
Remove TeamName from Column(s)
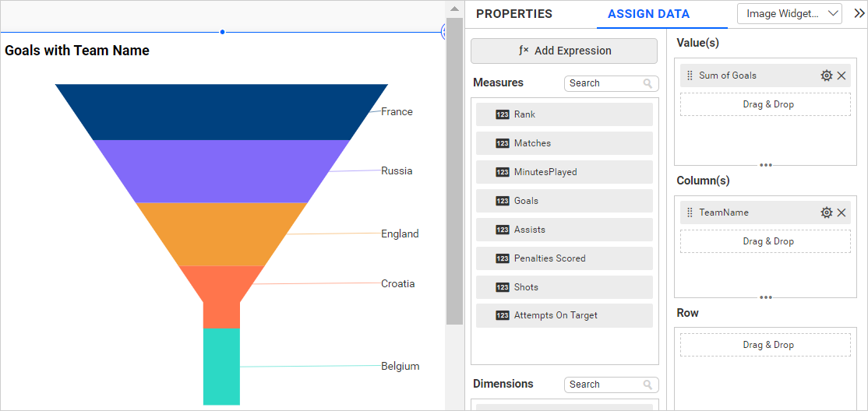click(x=842, y=213)
